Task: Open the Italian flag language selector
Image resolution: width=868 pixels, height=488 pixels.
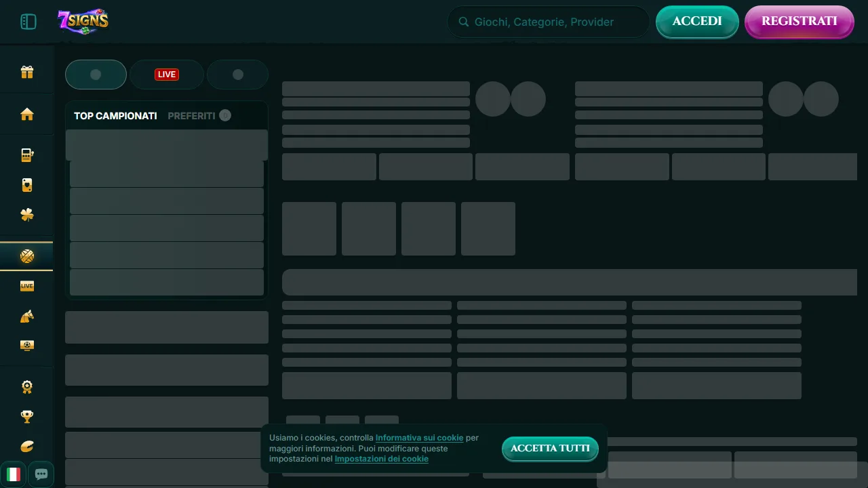Action: coord(14,474)
